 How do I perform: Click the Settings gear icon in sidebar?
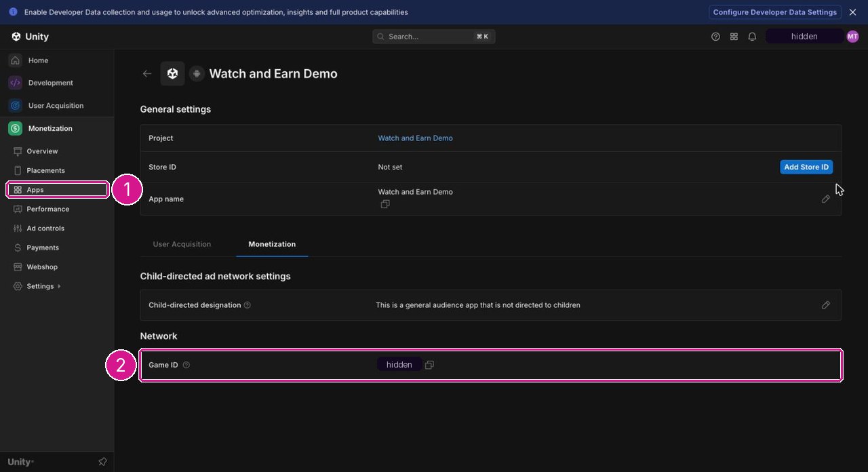coord(18,286)
